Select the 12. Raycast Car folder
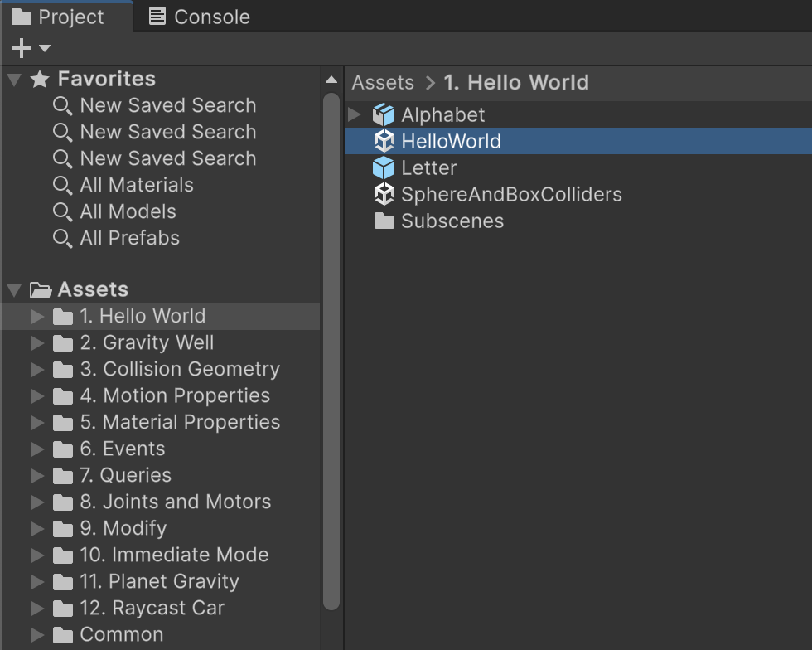This screenshot has width=812, height=650. point(152,608)
